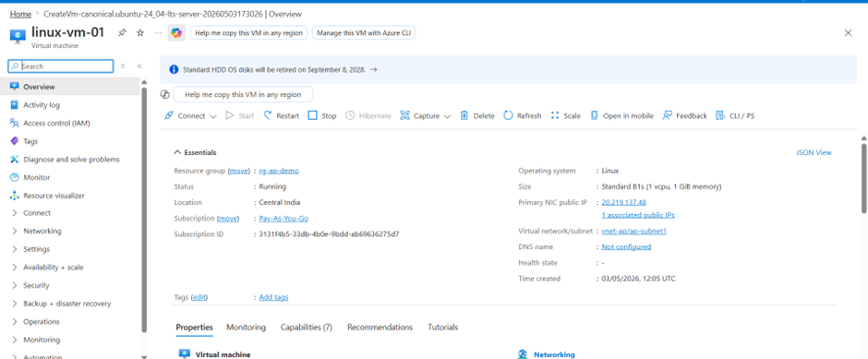Switch to the Monitoring tab
Screen dimensions: 868x359
[x=247, y=328]
